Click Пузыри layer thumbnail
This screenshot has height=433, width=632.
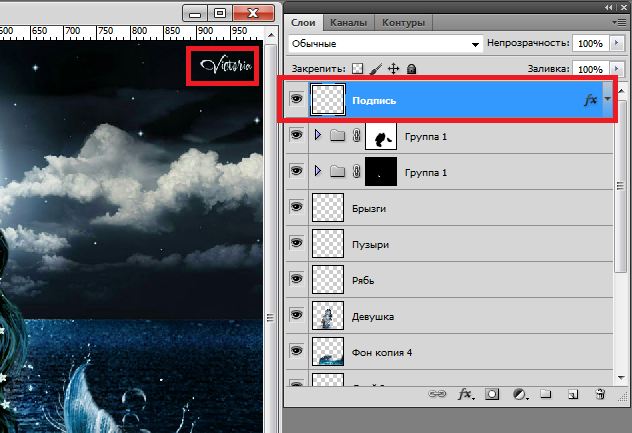click(328, 244)
